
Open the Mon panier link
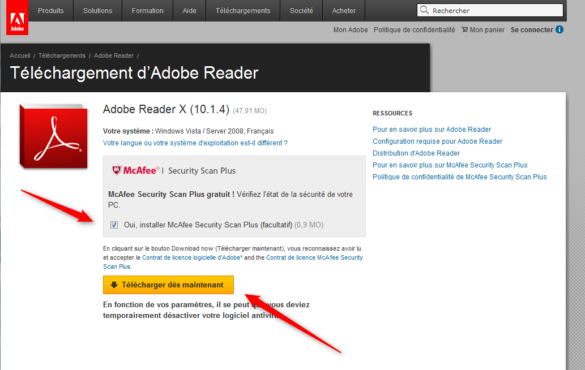[487, 30]
